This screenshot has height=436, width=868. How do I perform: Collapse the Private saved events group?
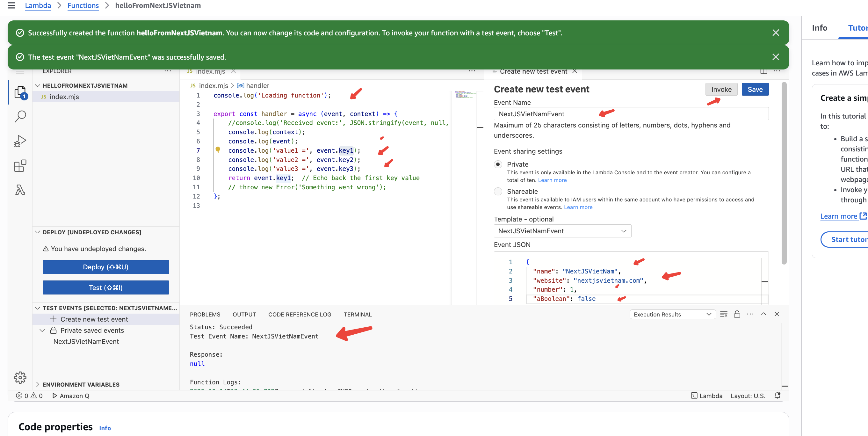point(42,330)
